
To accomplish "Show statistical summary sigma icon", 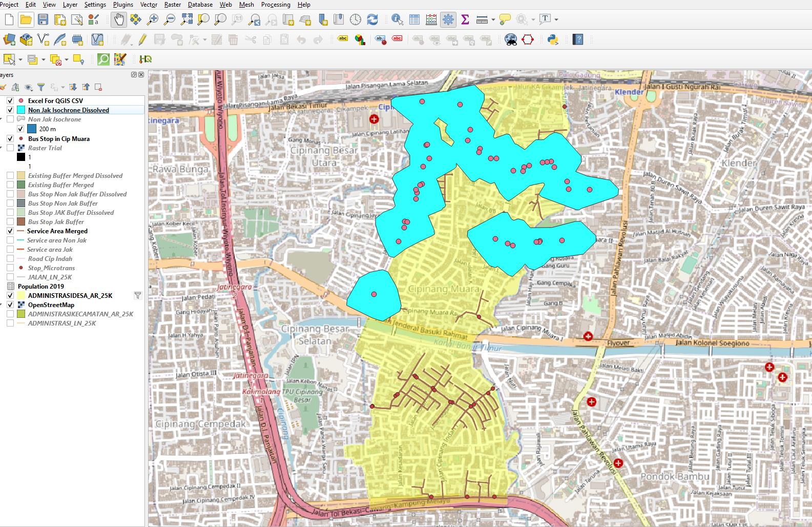I will (465, 20).
